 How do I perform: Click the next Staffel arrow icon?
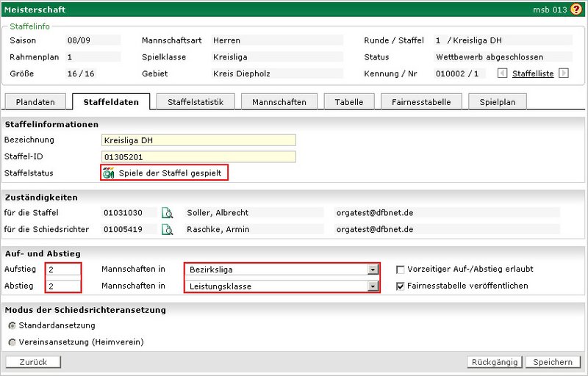(x=564, y=73)
